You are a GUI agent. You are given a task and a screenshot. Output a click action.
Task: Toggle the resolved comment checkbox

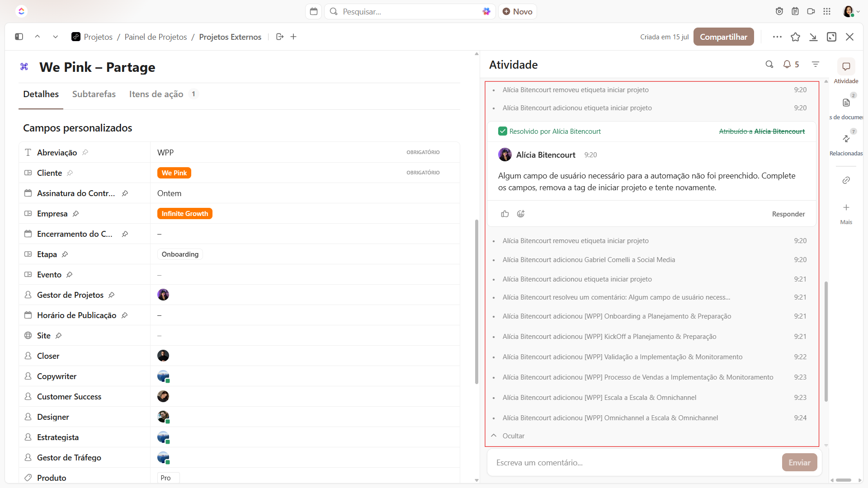click(x=502, y=131)
